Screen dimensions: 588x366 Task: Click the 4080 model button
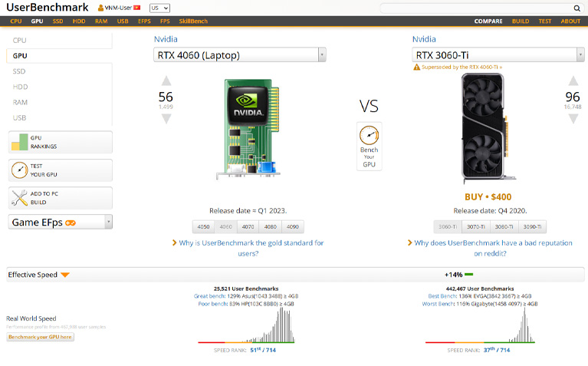[x=271, y=226]
